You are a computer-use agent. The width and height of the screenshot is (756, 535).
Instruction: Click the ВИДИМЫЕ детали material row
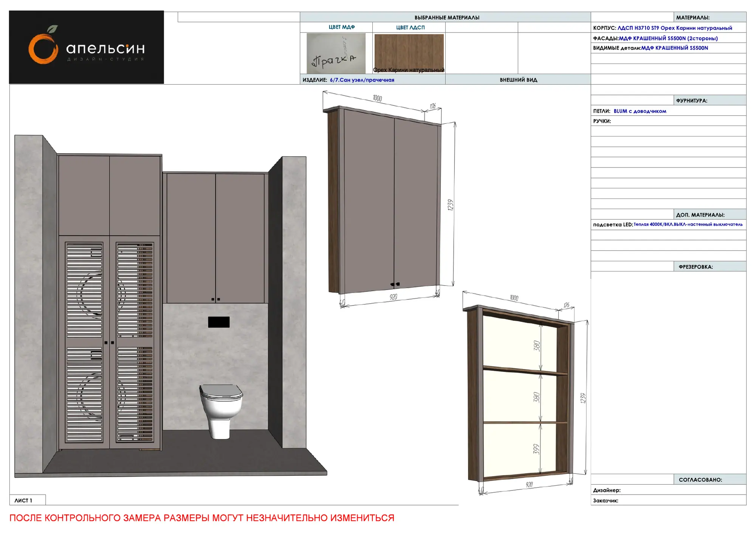(668, 48)
